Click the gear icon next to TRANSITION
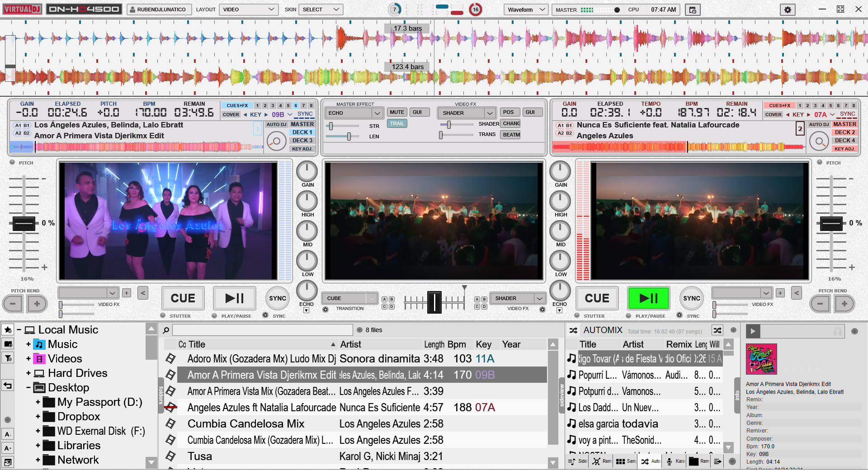This screenshot has width=868, height=470. click(325, 310)
